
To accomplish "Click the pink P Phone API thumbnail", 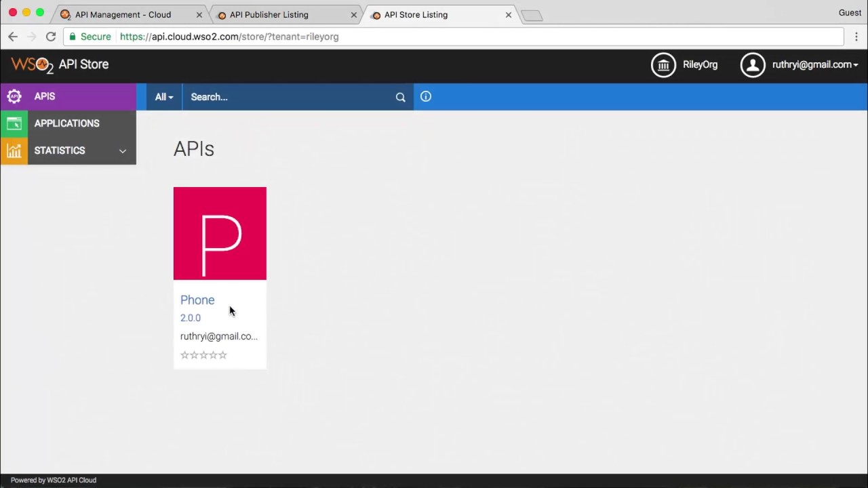I will click(x=220, y=233).
